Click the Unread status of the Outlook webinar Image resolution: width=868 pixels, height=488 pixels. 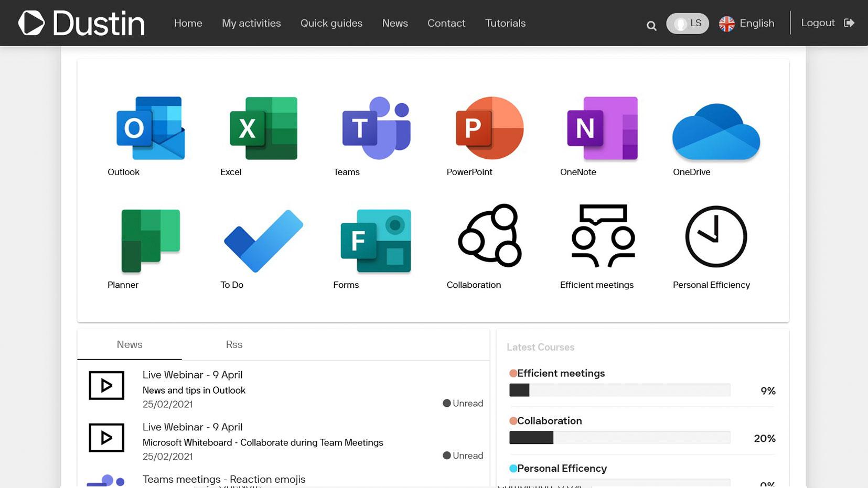point(463,403)
